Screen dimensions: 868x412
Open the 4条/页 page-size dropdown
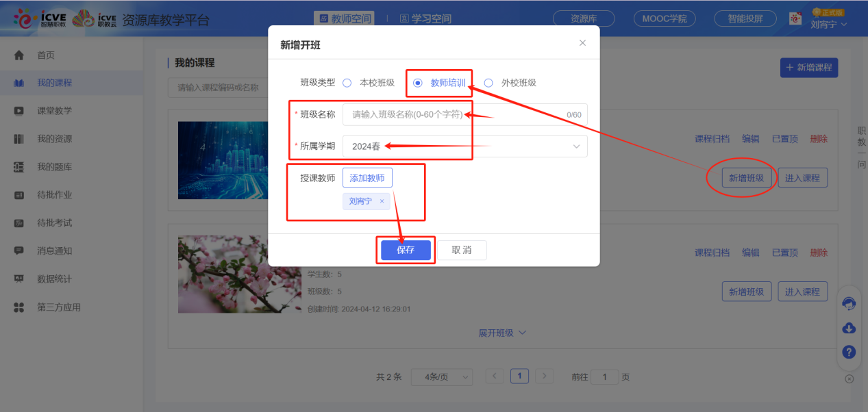tap(441, 376)
